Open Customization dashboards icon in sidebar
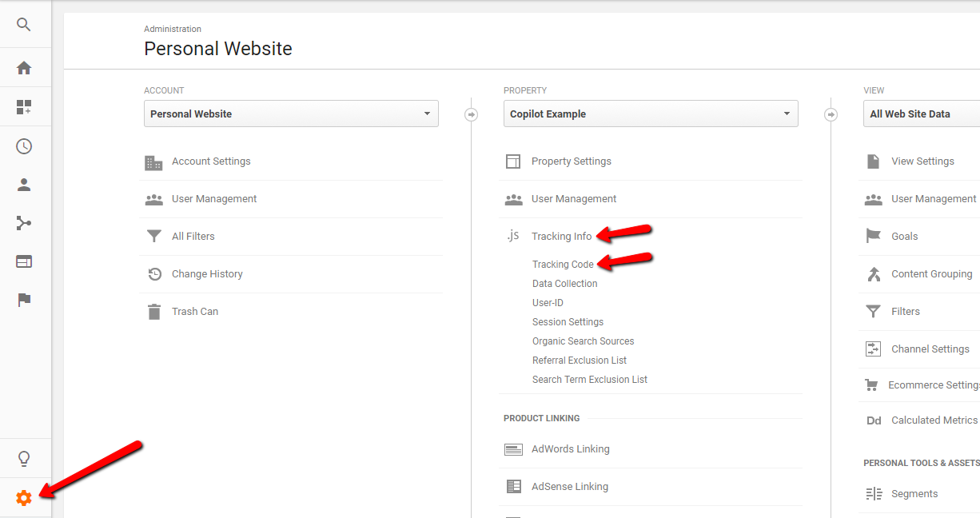This screenshot has width=980, height=518. [x=24, y=107]
